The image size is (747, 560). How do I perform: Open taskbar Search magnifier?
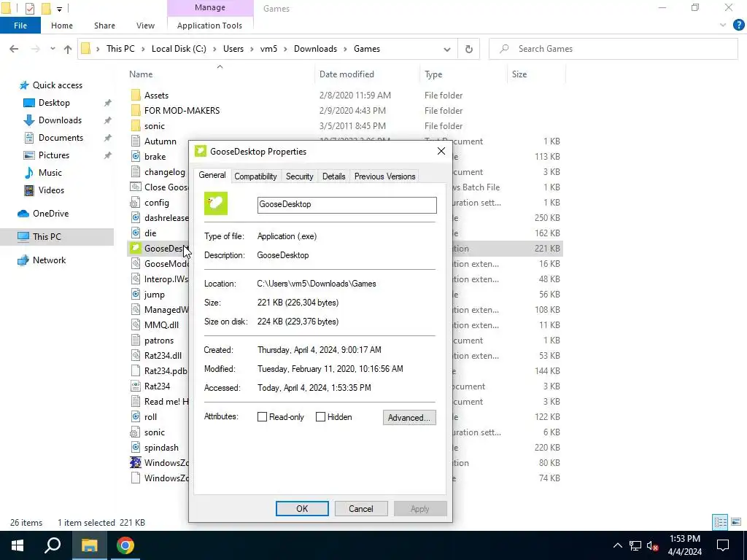pos(53,545)
